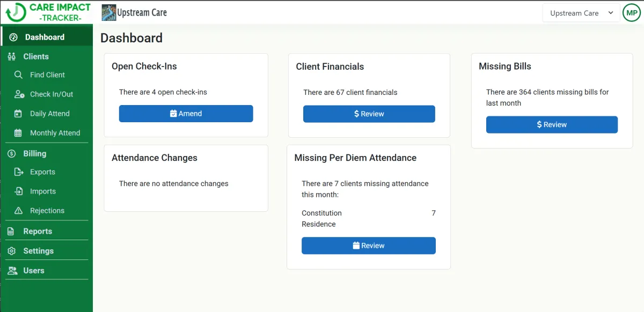Image resolution: width=644 pixels, height=312 pixels.
Task: Go to the Reports section
Action: [38, 231]
